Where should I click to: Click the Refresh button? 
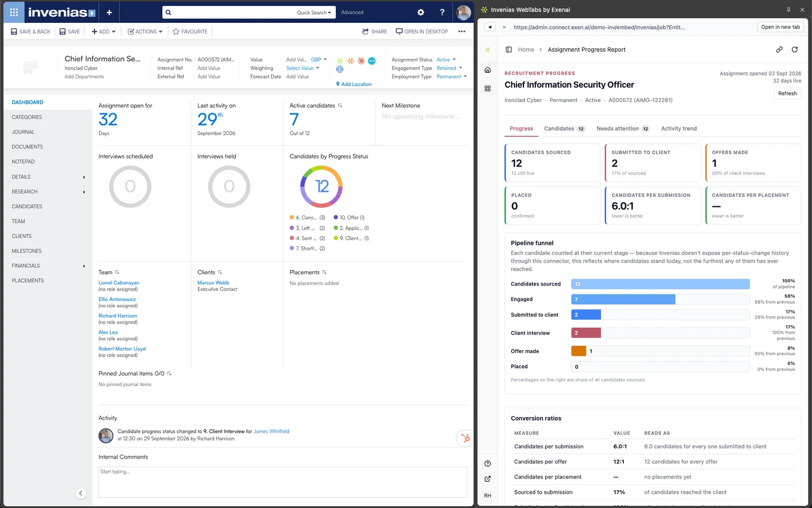787,93
